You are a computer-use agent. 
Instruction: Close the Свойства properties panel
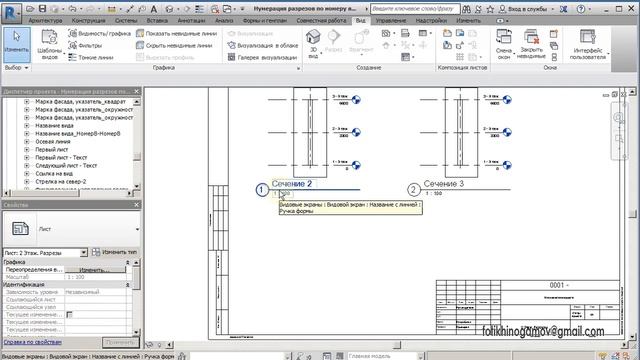(137, 205)
